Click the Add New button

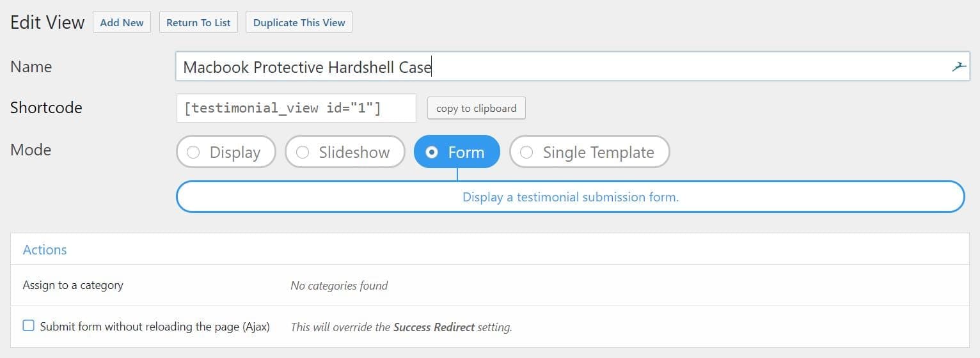click(x=122, y=22)
